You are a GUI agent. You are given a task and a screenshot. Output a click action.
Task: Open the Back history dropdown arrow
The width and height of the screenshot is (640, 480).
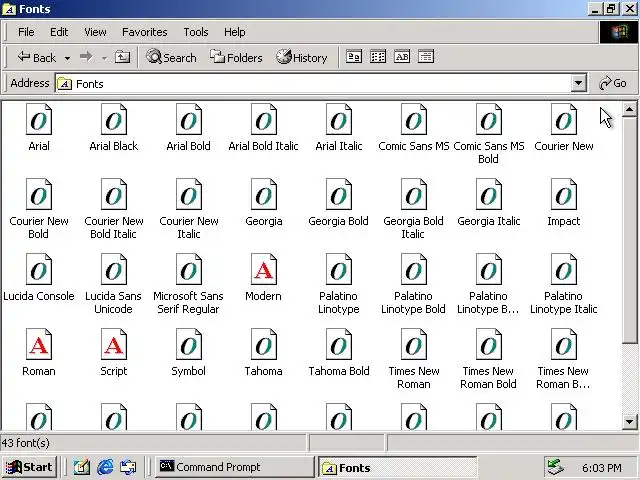point(67,58)
